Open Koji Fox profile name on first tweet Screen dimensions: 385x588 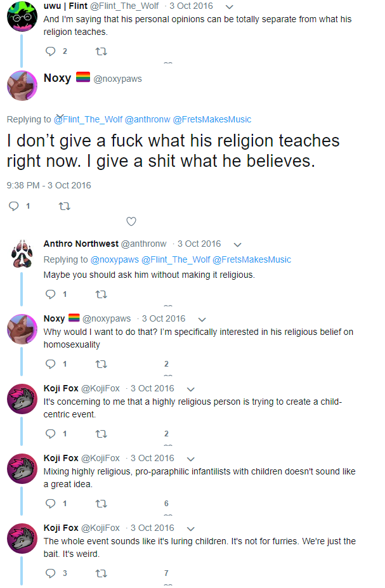click(61, 388)
